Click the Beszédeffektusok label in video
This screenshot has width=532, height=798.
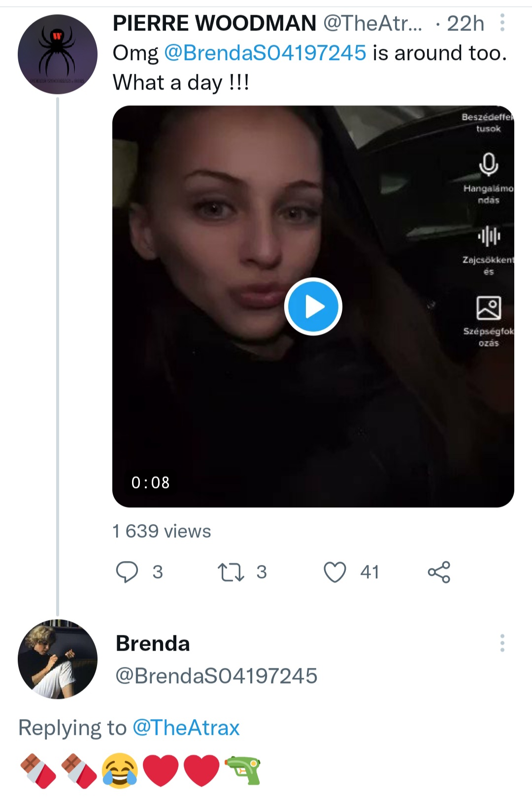tap(488, 123)
